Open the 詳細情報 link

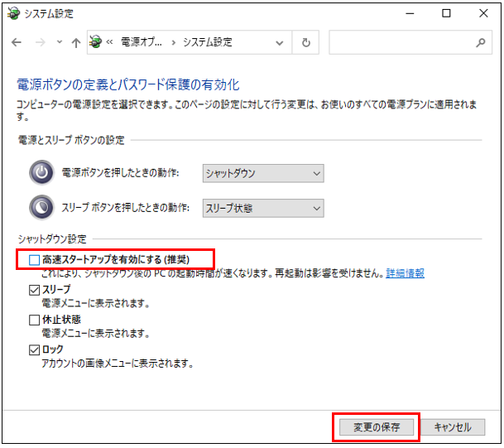(x=405, y=273)
